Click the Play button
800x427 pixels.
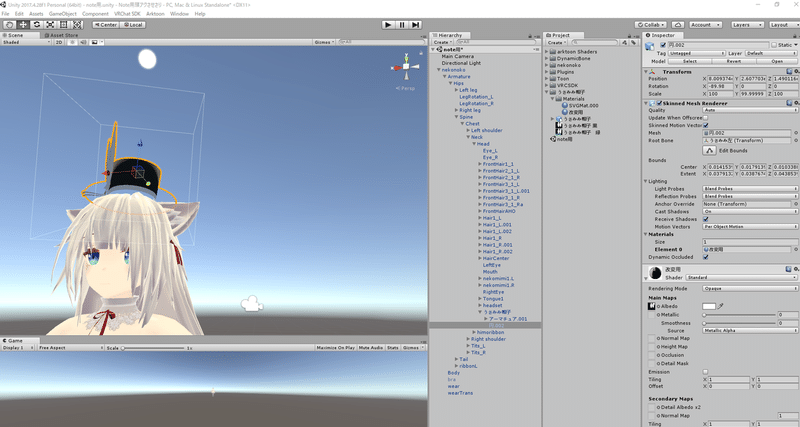pos(388,24)
